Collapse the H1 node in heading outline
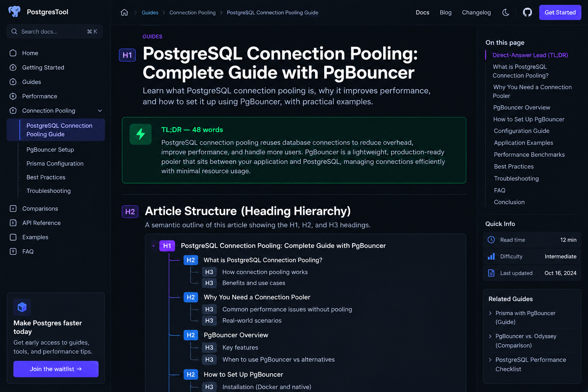This screenshot has width=588, height=392. [x=154, y=246]
